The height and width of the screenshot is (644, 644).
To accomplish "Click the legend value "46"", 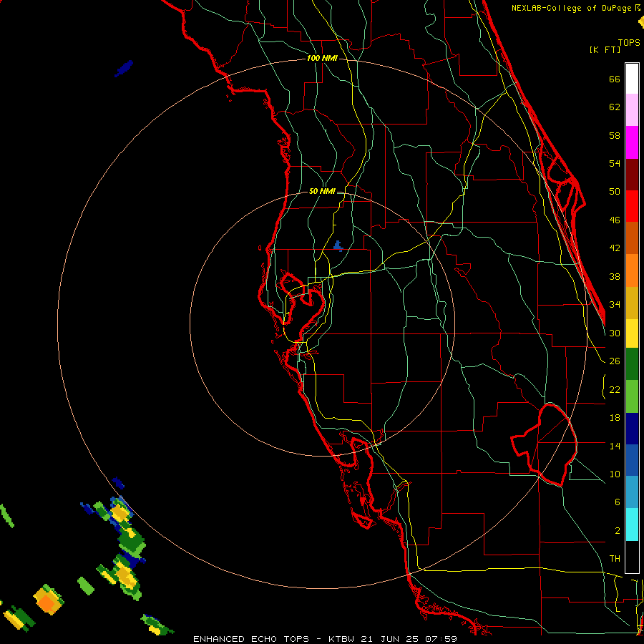I will tap(615, 220).
